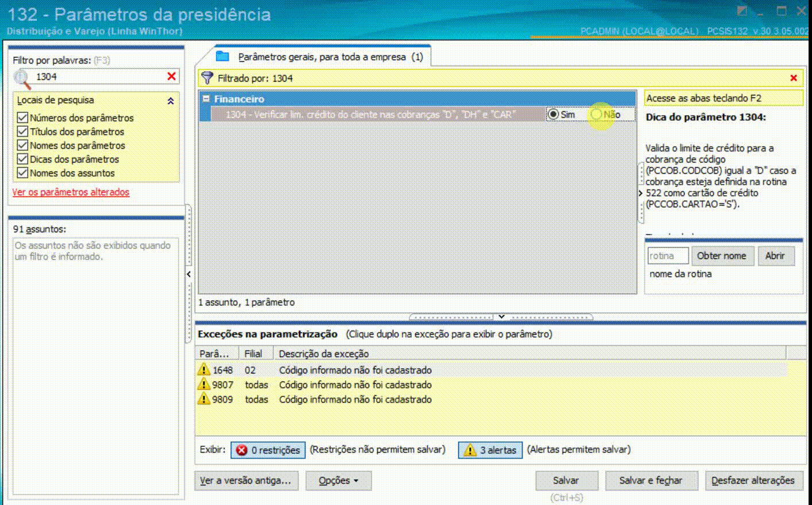Click the 'Salvar e fechar' button
812x505 pixels.
(x=652, y=481)
